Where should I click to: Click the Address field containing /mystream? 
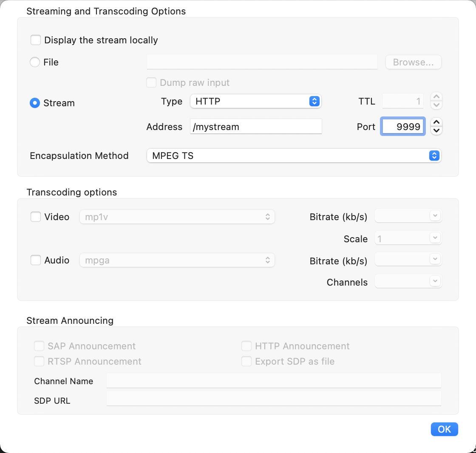[x=255, y=127]
